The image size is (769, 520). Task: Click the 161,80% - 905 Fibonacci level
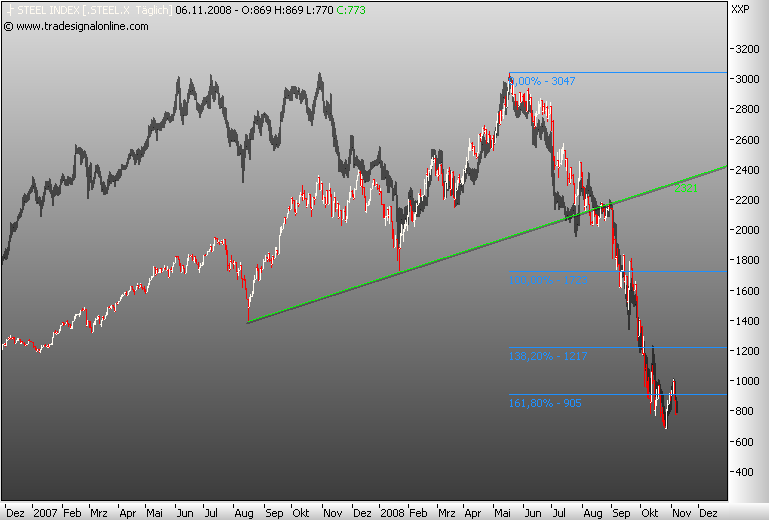[x=546, y=403]
